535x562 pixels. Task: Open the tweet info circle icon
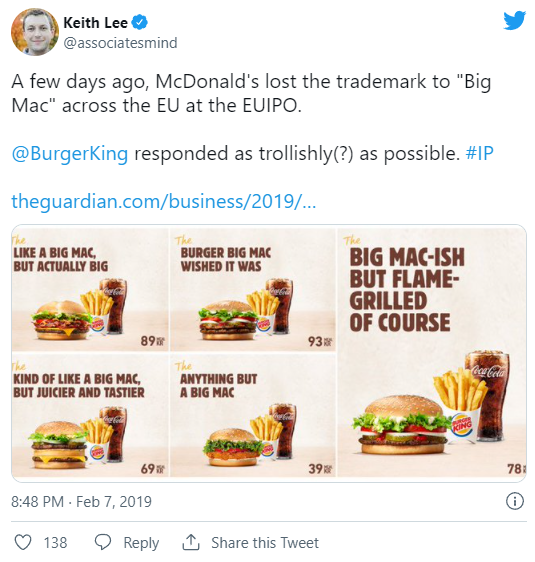coord(515,501)
